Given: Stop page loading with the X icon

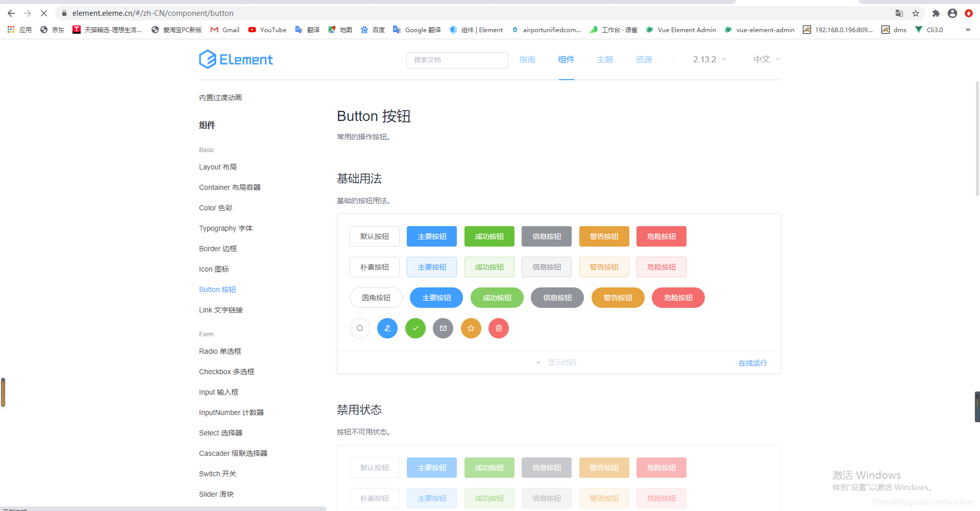Looking at the screenshot, I should pos(44,13).
